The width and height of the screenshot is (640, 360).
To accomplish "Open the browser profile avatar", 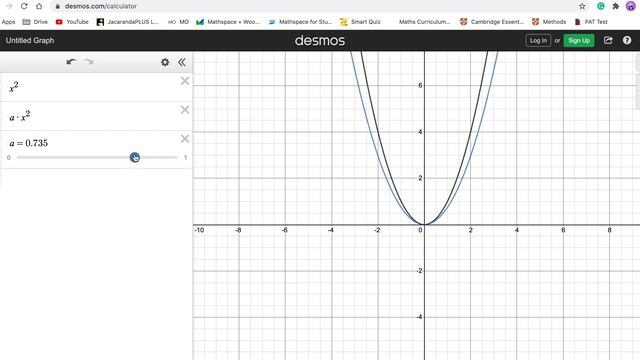I will coord(631,6).
